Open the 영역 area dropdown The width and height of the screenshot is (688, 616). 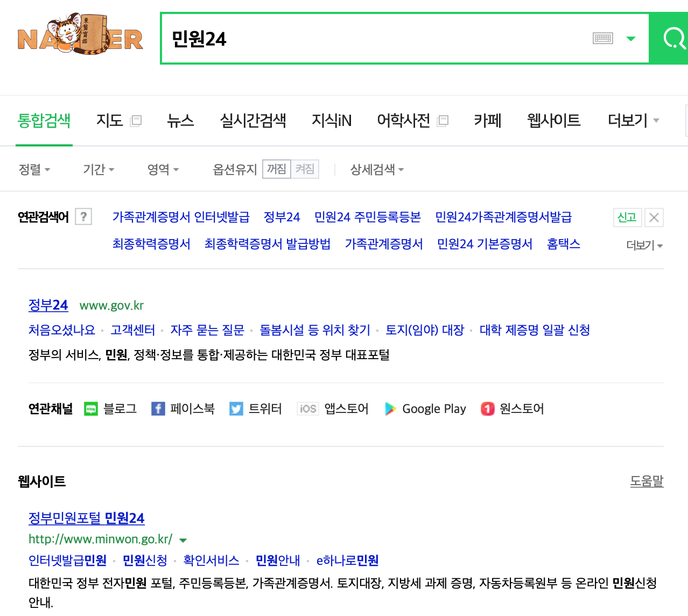(x=163, y=170)
